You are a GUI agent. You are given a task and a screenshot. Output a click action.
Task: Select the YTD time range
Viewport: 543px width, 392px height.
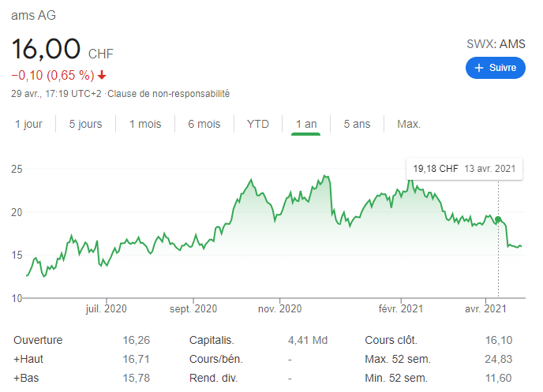coord(258,124)
